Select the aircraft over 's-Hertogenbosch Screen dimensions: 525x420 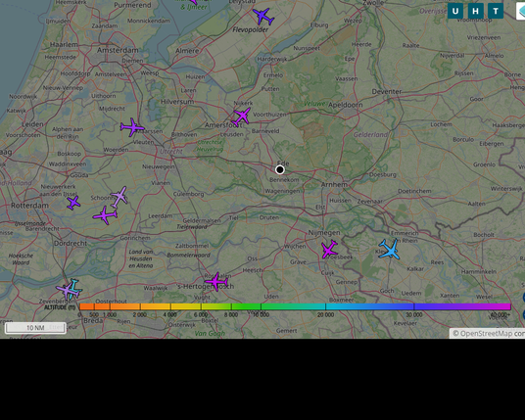pos(216,281)
